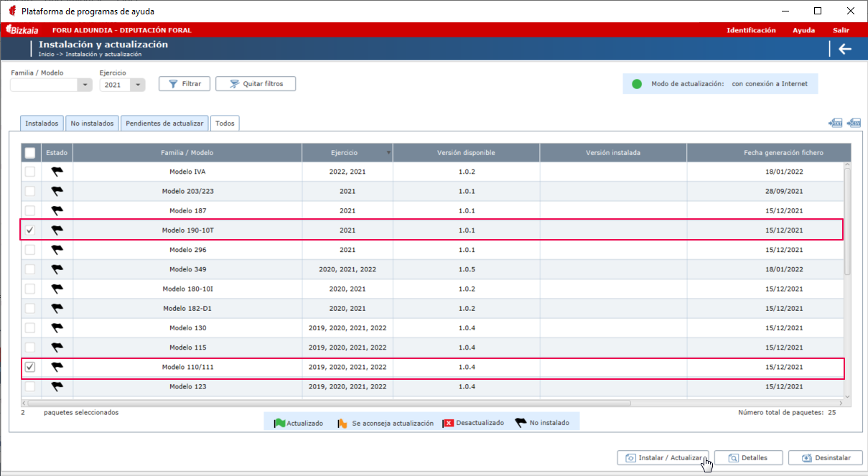
Task: Check the Modelo 182-D1 row checkbox
Action: point(30,308)
